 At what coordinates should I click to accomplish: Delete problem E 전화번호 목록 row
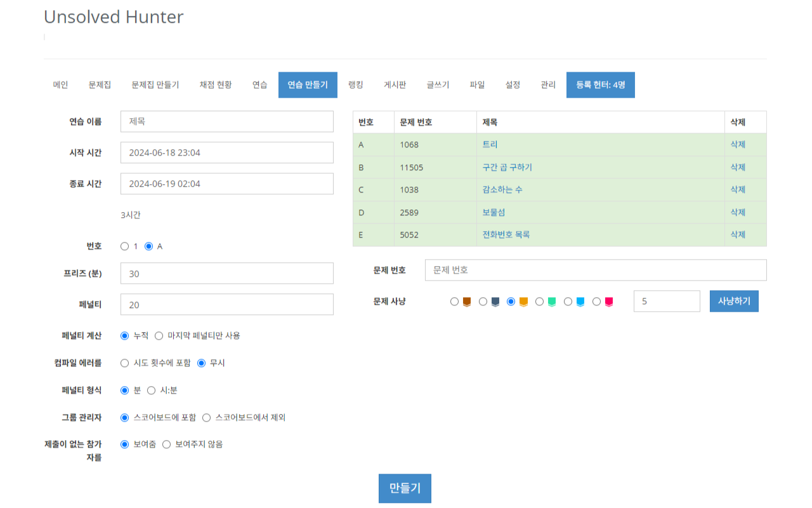pos(738,234)
